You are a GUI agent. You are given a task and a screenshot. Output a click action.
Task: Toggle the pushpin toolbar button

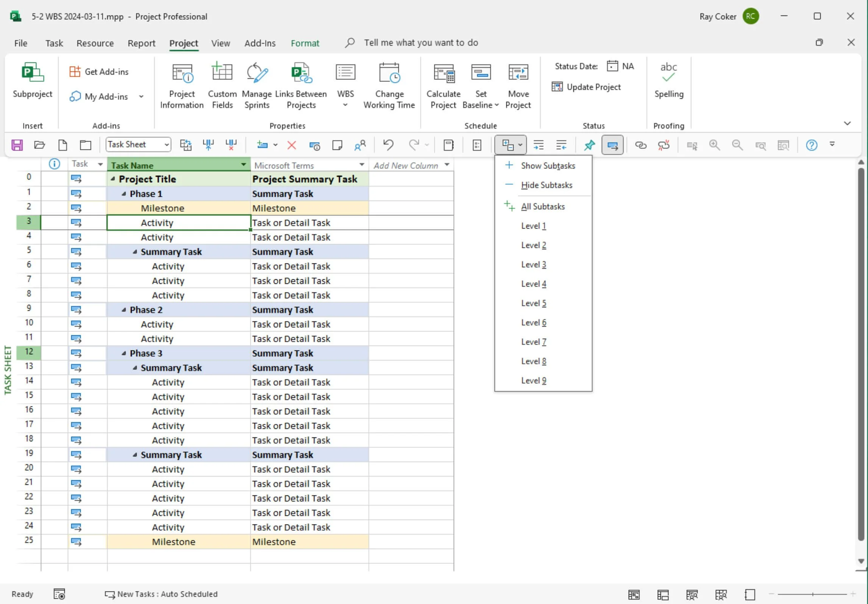(589, 145)
